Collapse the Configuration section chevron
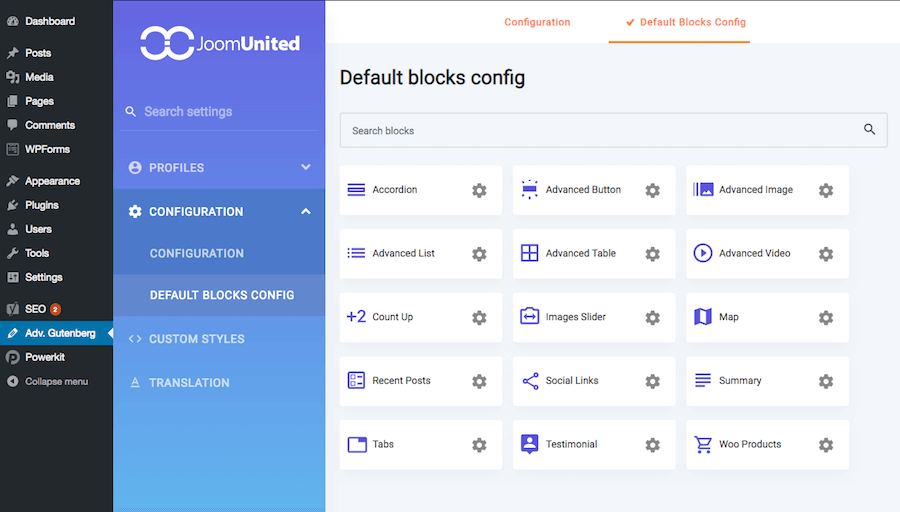 [x=306, y=211]
